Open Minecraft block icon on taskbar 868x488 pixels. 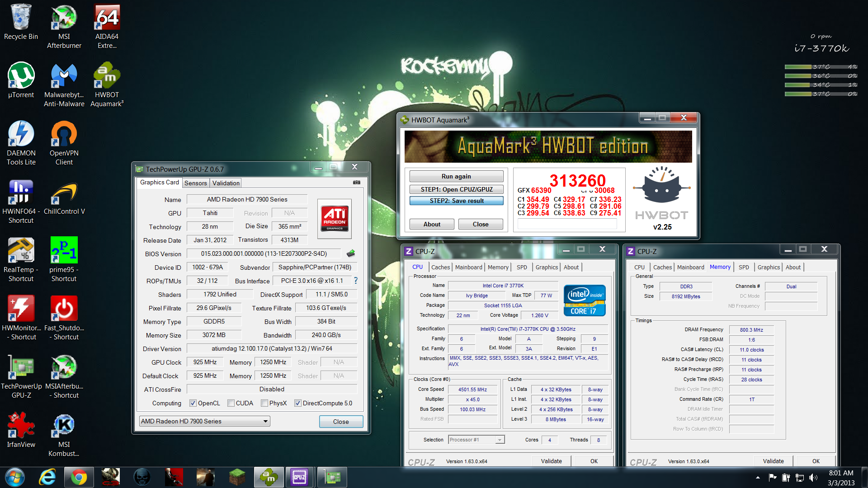[237, 478]
